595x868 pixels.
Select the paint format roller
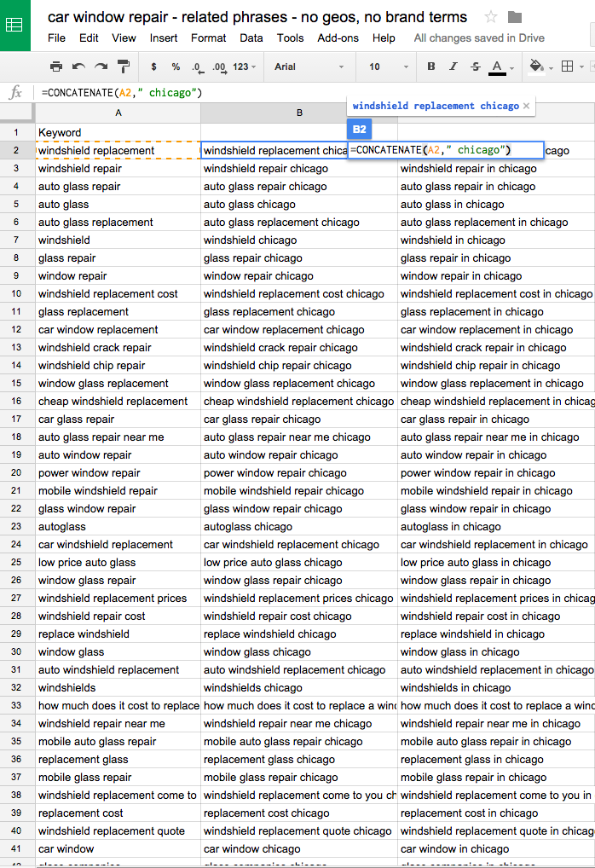tap(124, 67)
